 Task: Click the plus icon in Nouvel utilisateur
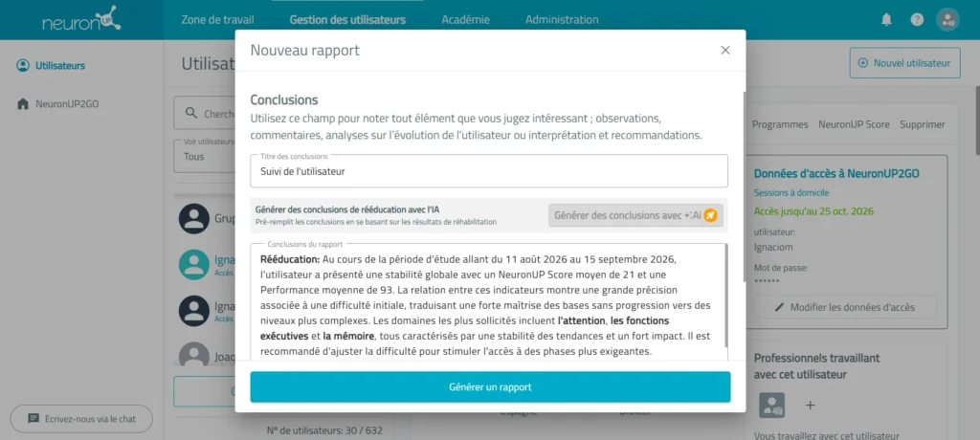863,63
